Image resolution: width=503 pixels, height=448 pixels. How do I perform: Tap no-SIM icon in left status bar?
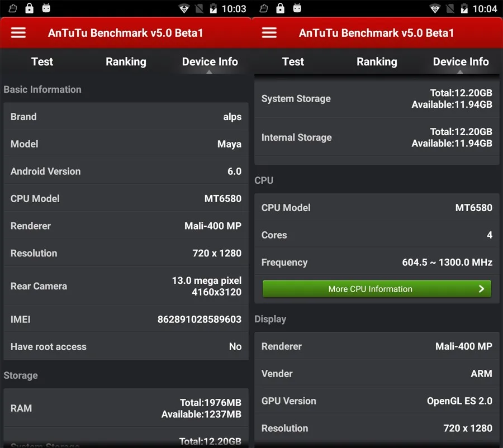click(199, 9)
